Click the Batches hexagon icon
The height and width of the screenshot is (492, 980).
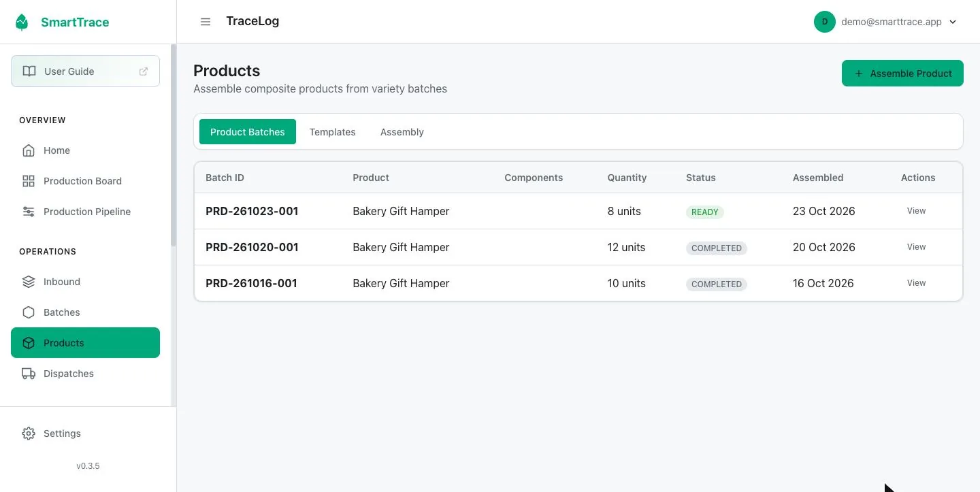pos(29,312)
